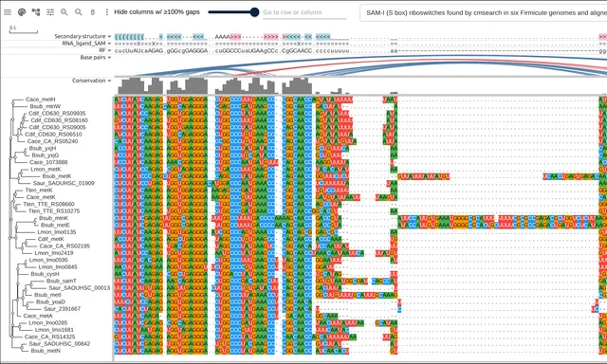The height and width of the screenshot is (364, 607).
Task: Select the Cdif_CD630_RS06510 sequence label
Action: pyautogui.click(x=53, y=135)
